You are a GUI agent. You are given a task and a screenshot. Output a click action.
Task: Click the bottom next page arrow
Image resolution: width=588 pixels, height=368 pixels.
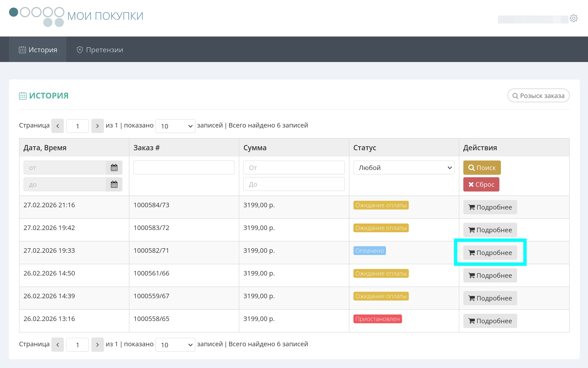click(97, 345)
